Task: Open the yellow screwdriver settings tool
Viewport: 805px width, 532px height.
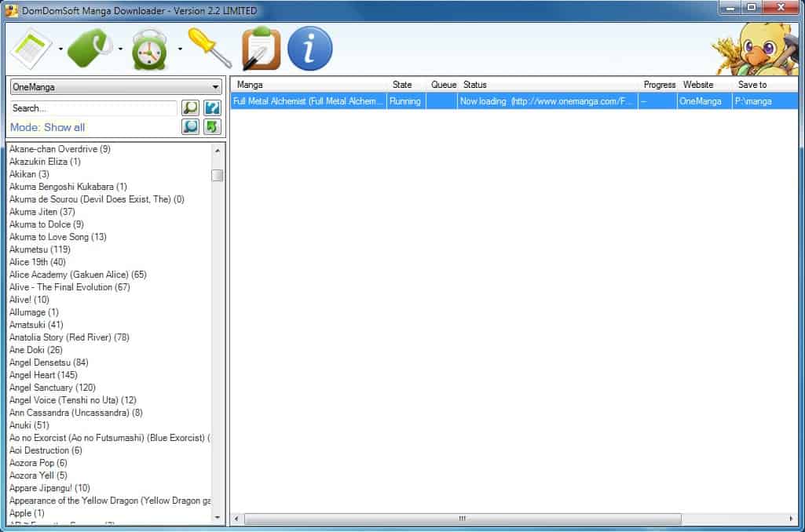Action: (209, 49)
